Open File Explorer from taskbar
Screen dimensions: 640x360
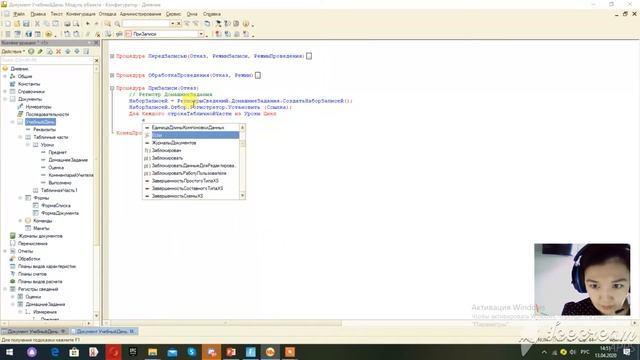click(x=152, y=352)
